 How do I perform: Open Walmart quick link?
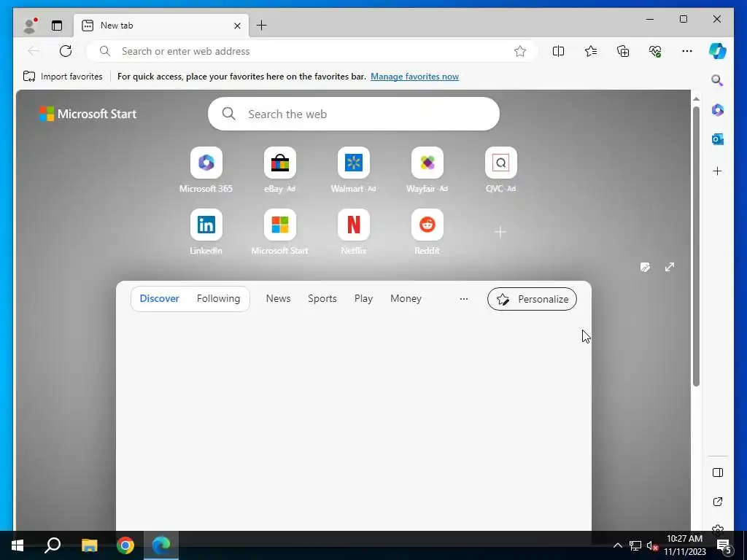[354, 170]
